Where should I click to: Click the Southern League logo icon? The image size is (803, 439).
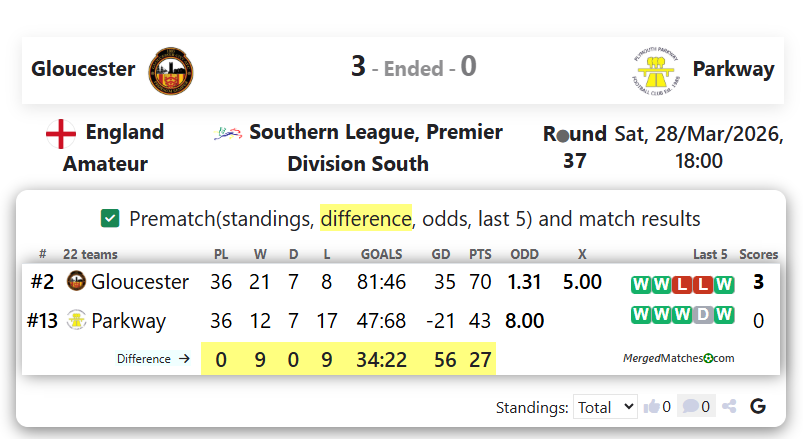coord(228,133)
